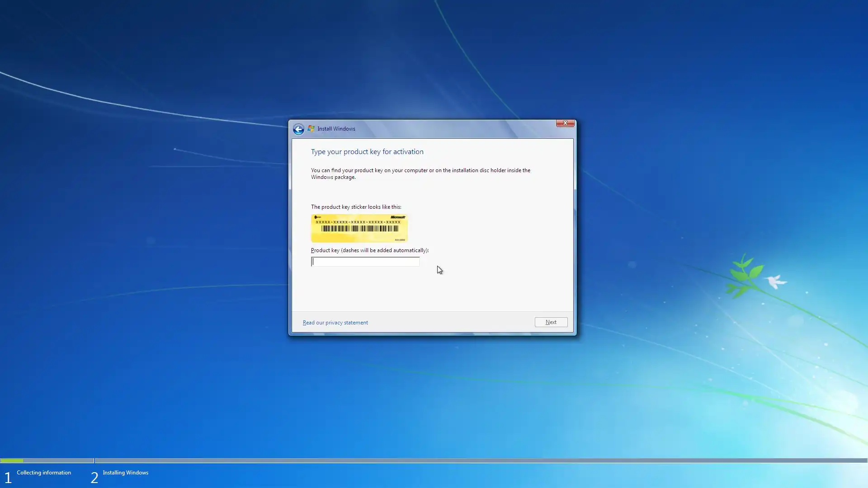
Task: Click the Install Windows title text
Action: 336,129
